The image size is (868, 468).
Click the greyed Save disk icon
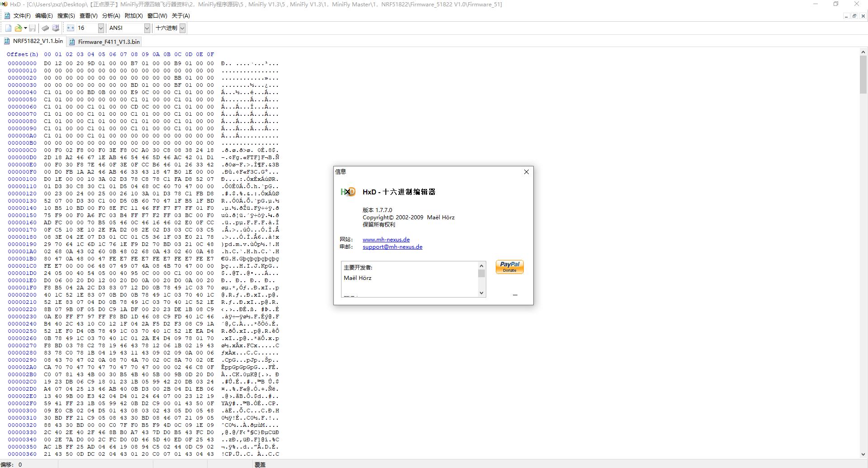tap(32, 28)
